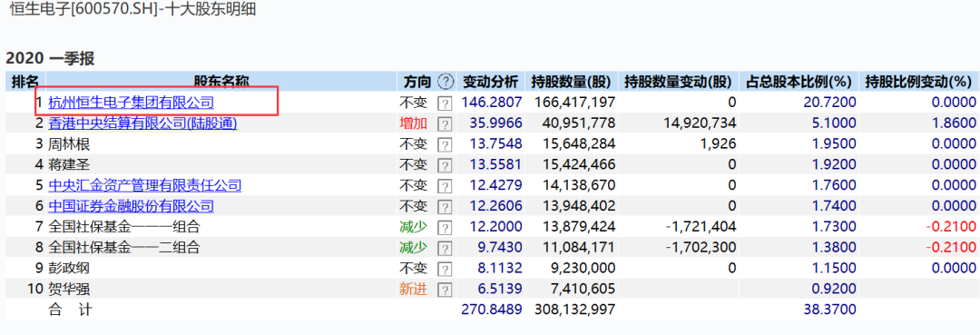Image resolution: width=980 pixels, height=335 pixels.
Task: Click total change analysis value 270.8489
Action: (491, 310)
